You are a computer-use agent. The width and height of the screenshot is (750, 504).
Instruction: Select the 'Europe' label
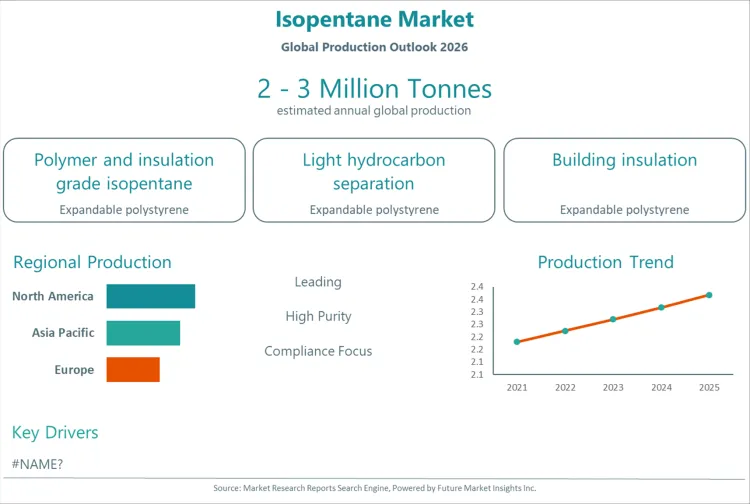tap(74, 370)
